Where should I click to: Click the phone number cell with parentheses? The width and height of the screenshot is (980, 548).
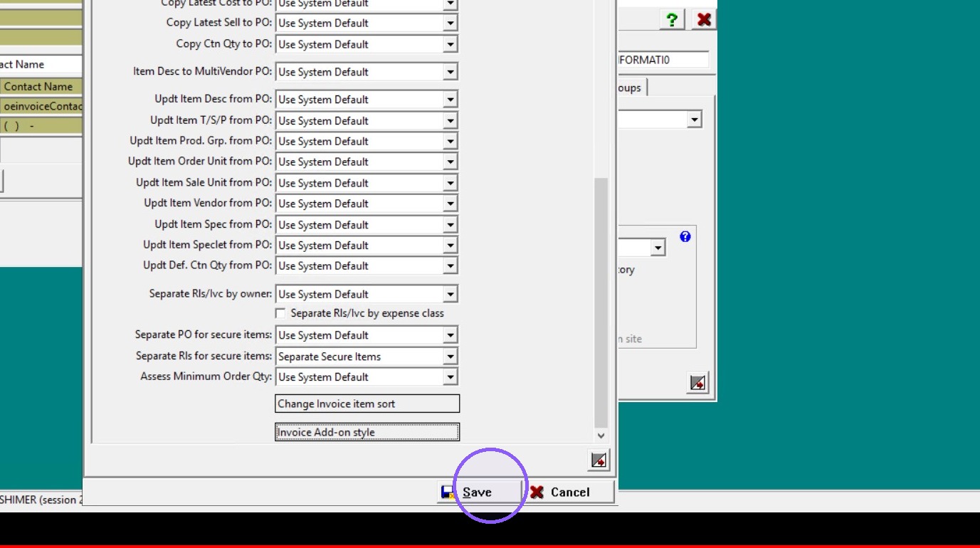[41, 126]
